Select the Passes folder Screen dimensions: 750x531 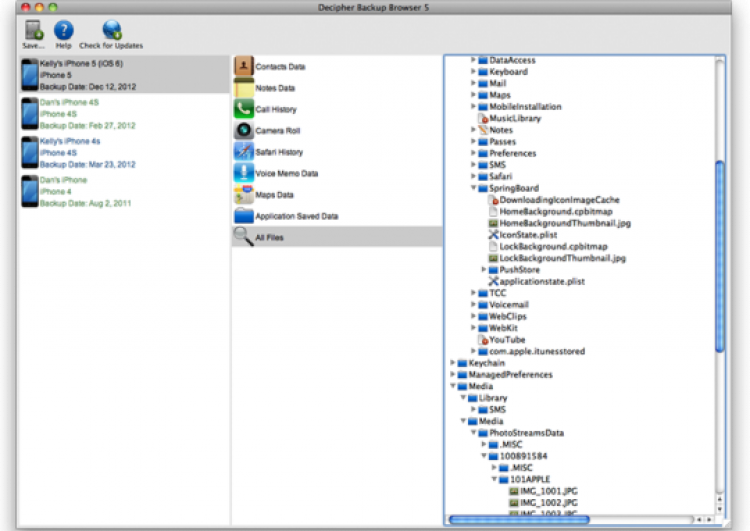coord(502,142)
